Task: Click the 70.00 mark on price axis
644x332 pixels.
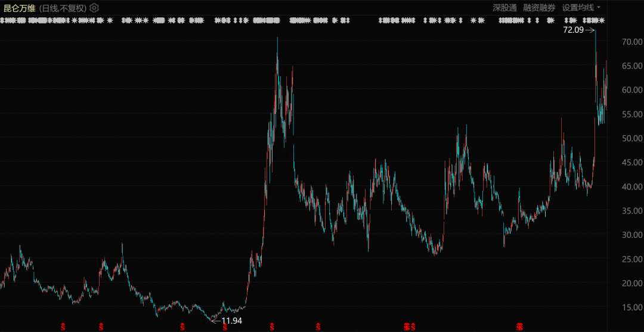Action: click(631, 42)
